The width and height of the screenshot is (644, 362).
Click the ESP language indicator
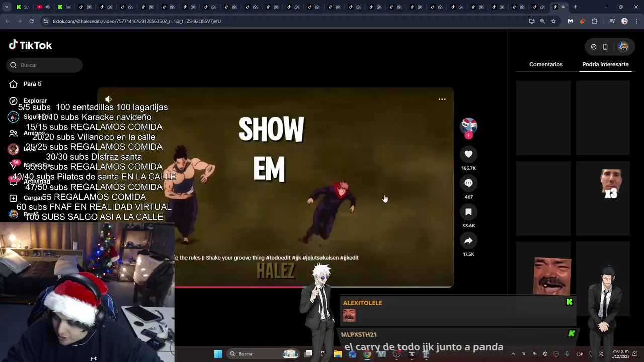[x=580, y=354]
